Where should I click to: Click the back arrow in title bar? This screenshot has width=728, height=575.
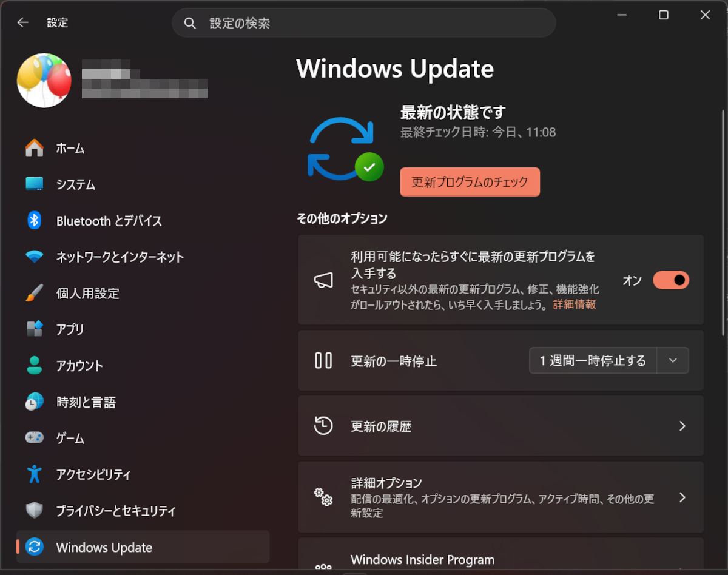click(x=22, y=22)
